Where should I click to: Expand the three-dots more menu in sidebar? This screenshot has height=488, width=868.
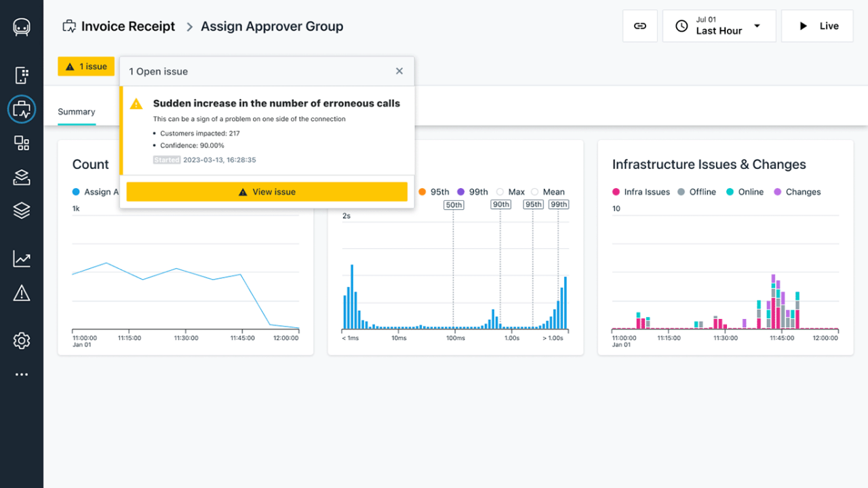point(22,374)
